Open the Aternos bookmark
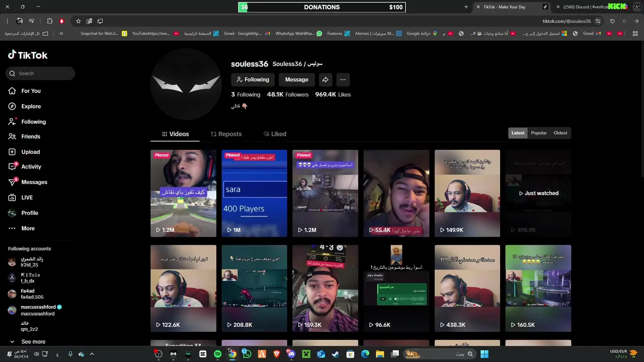 click(x=378, y=34)
